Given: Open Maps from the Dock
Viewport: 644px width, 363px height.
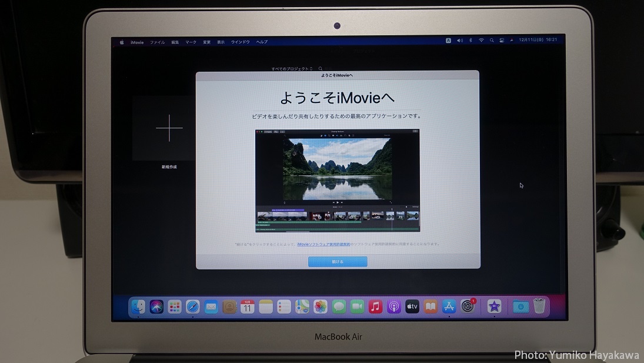Looking at the screenshot, I should pos(302,307).
